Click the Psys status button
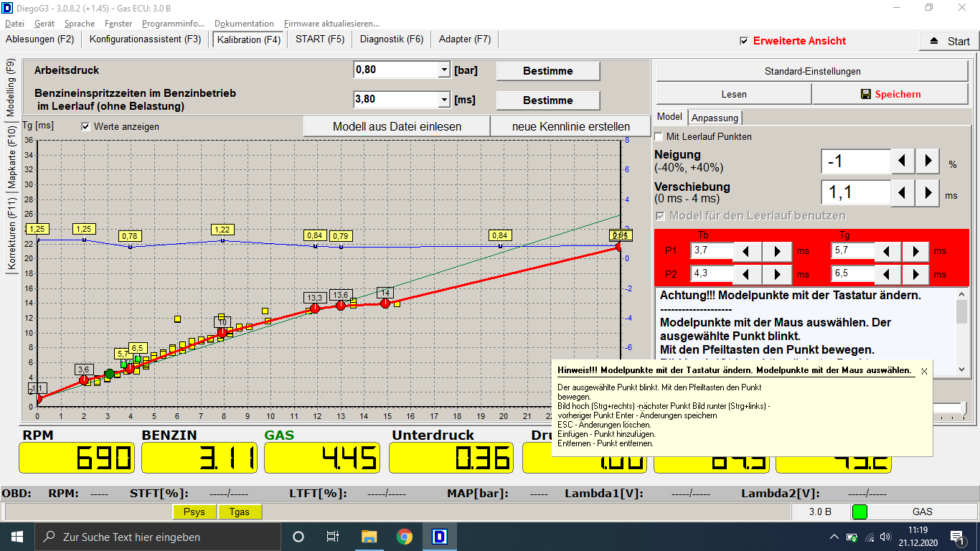 pos(194,512)
